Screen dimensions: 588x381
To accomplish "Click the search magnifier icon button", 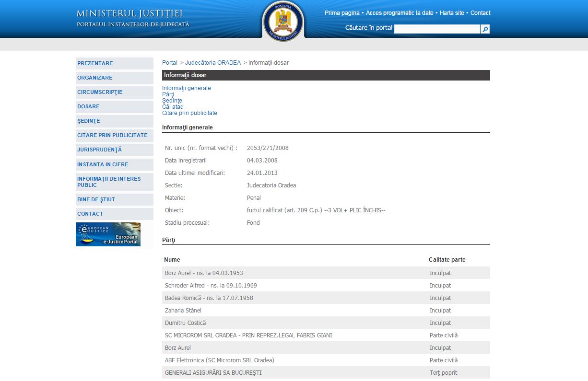I will [485, 29].
